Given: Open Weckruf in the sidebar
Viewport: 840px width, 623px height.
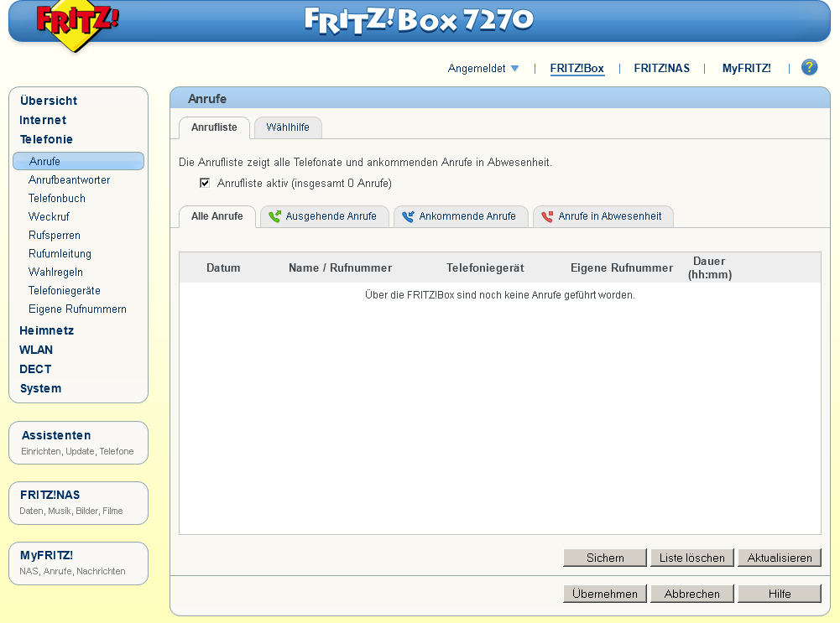Looking at the screenshot, I should [49, 217].
